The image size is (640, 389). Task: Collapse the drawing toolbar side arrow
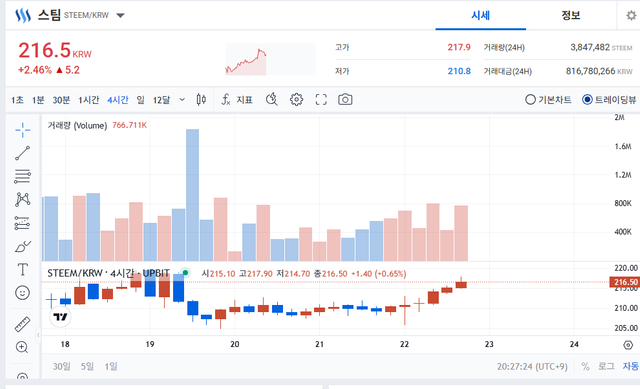point(38,335)
